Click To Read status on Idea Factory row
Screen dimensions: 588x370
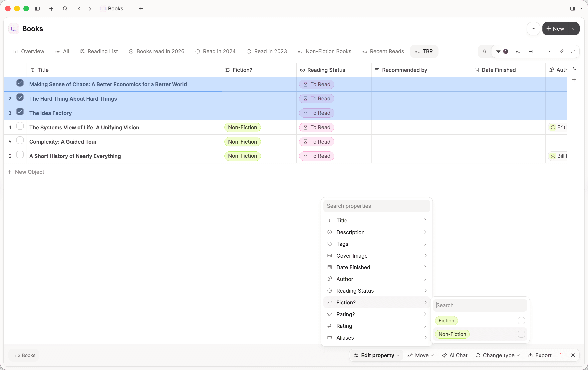pos(317,113)
